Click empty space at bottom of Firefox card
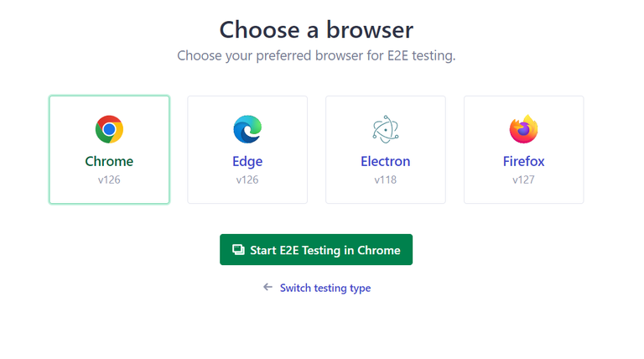Image resolution: width=644 pixels, height=359 pixels. (523, 195)
